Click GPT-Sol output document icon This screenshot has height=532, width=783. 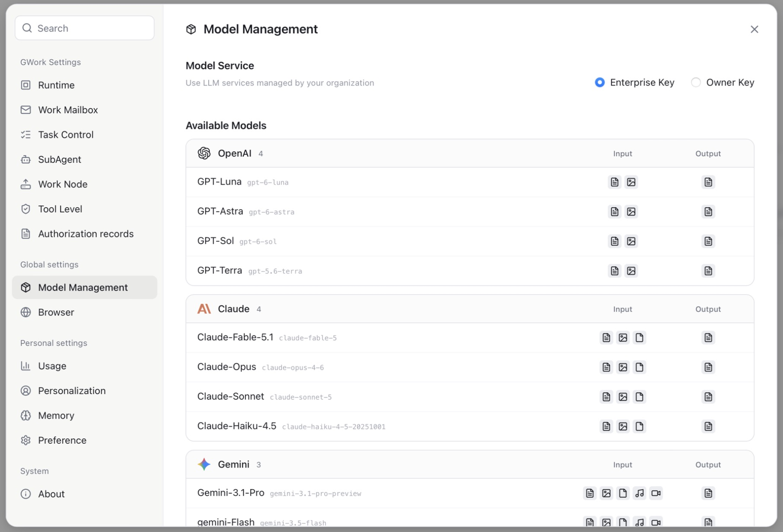pos(708,241)
